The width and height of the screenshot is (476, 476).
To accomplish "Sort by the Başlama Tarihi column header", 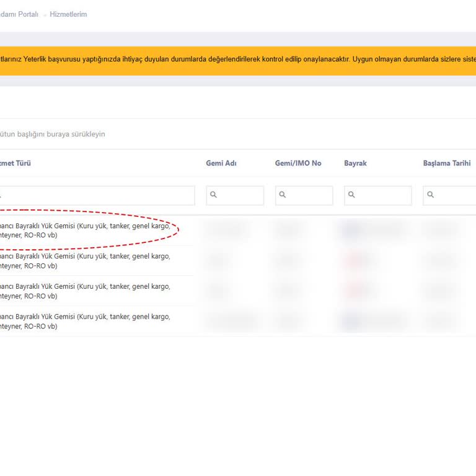I will coord(446,163).
